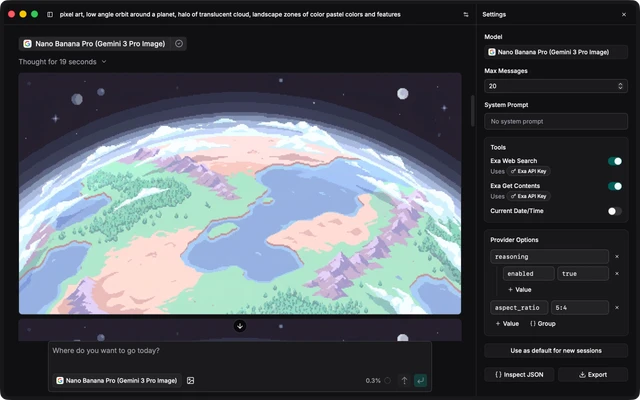The width and height of the screenshot is (640, 400).
Task: Click the System Prompt field
Action: [x=556, y=121]
